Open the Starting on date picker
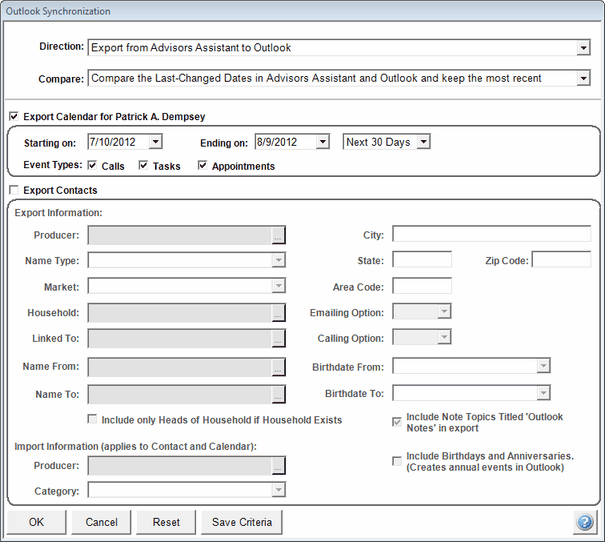The image size is (605, 542). tap(155, 142)
